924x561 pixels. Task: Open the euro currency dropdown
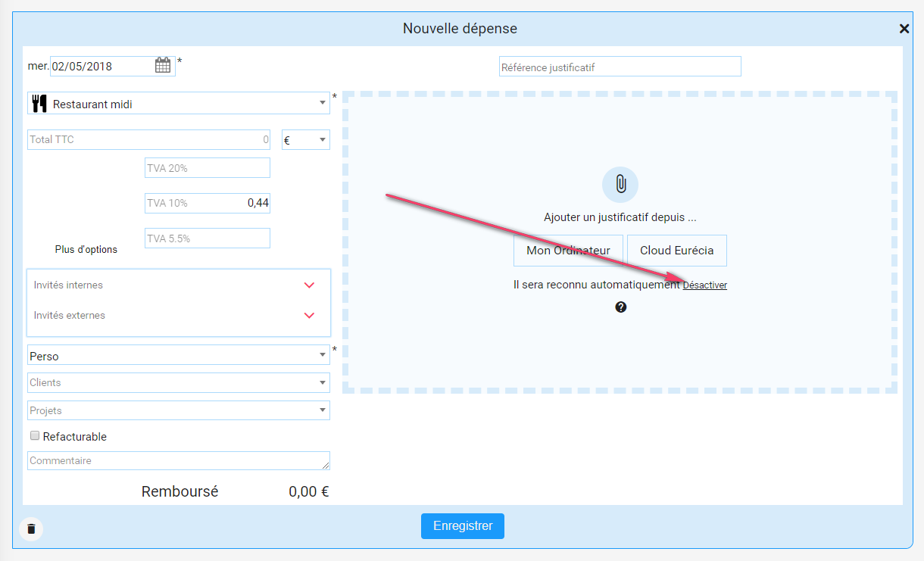(x=305, y=140)
